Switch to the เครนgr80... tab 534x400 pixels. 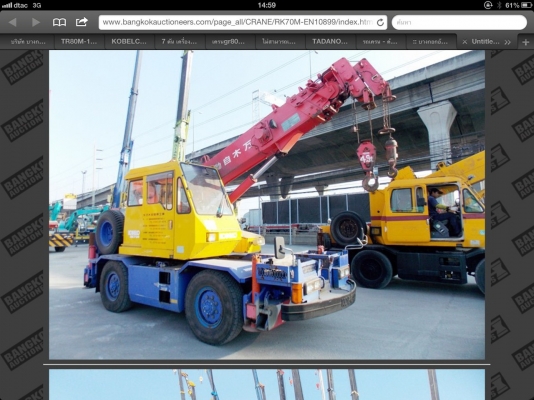point(228,42)
